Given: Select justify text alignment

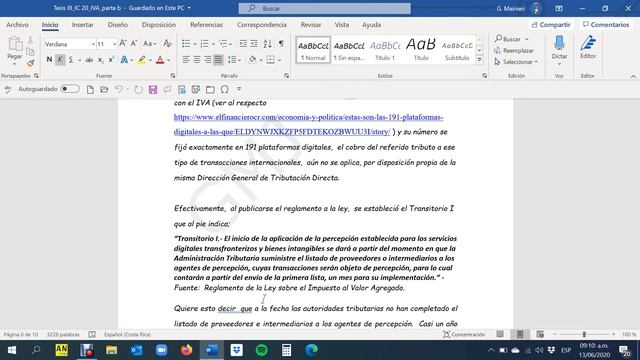Looking at the screenshot, I should 218,60.
